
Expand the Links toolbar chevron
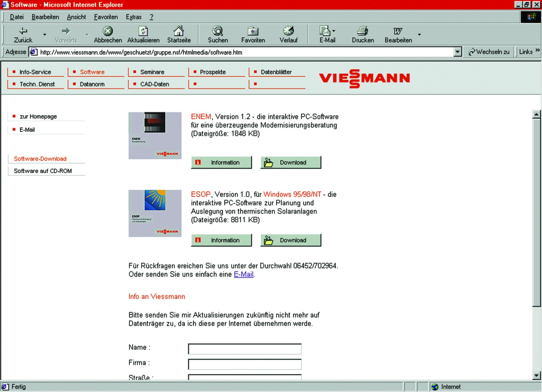pos(538,50)
